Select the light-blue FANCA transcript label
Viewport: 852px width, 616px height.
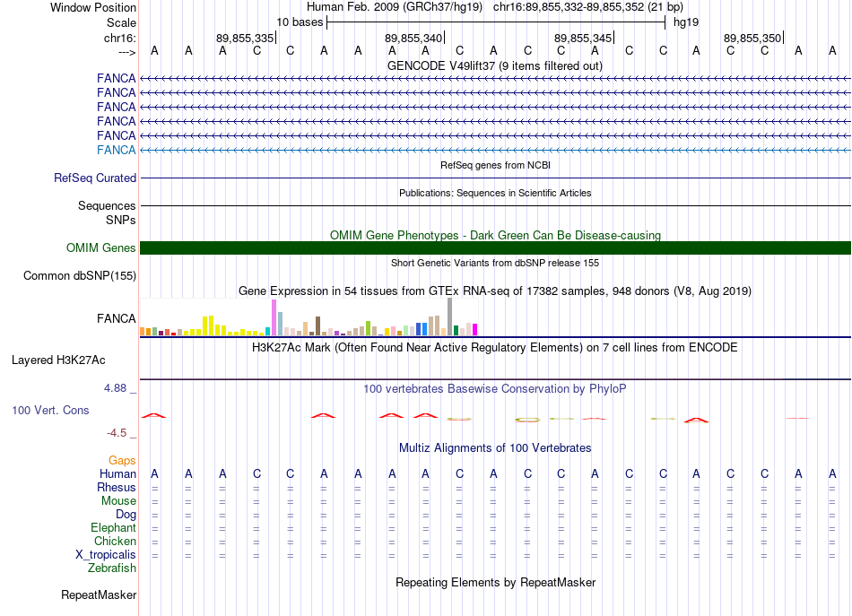117,150
